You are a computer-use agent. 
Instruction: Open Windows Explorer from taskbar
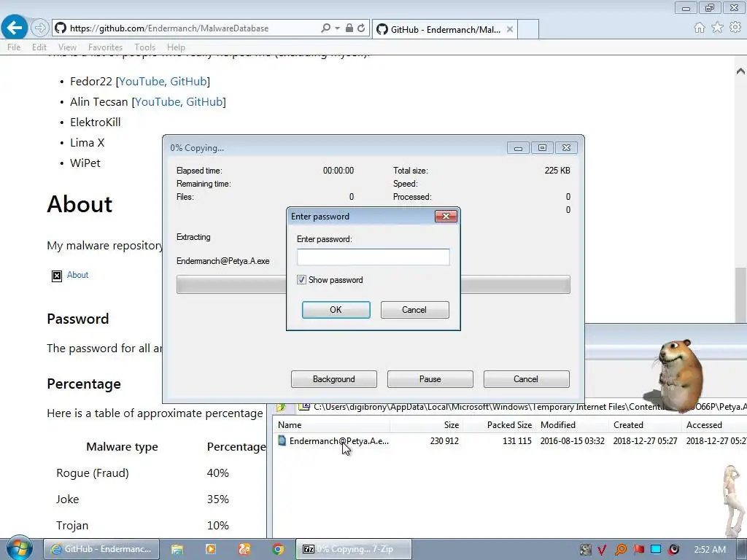coord(177,549)
